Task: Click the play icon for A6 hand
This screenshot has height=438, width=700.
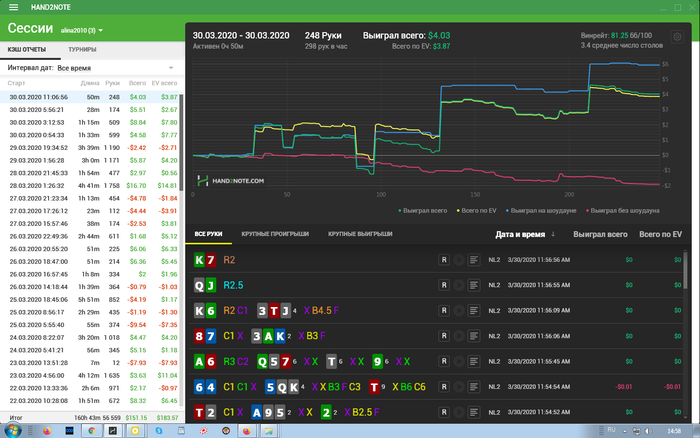Action: (x=458, y=361)
